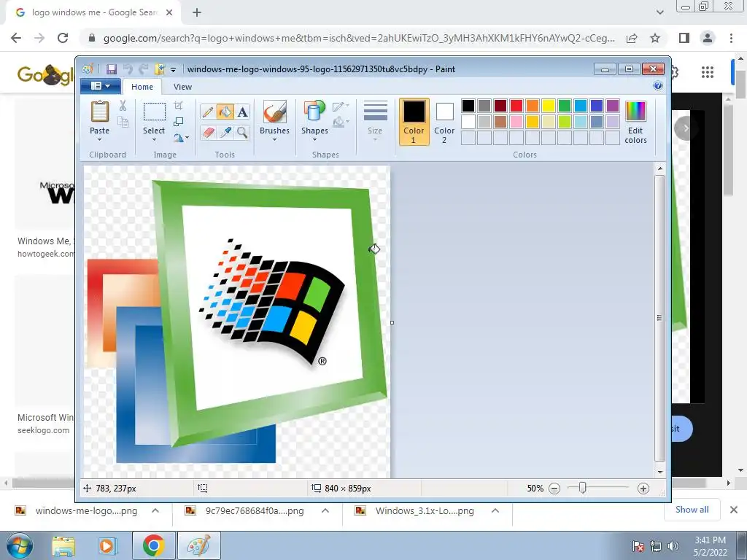Open Customize Quick Access Toolbar dropdown

174,70
